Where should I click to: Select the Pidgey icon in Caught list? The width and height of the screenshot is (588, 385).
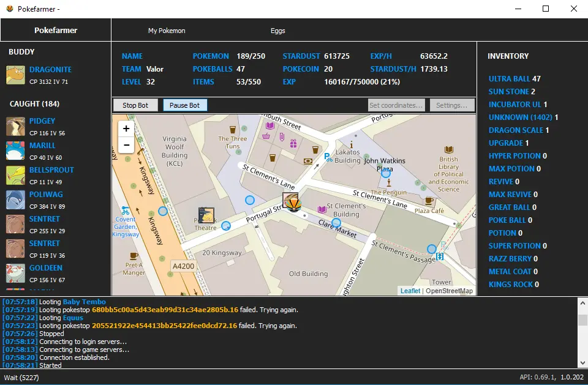point(15,126)
